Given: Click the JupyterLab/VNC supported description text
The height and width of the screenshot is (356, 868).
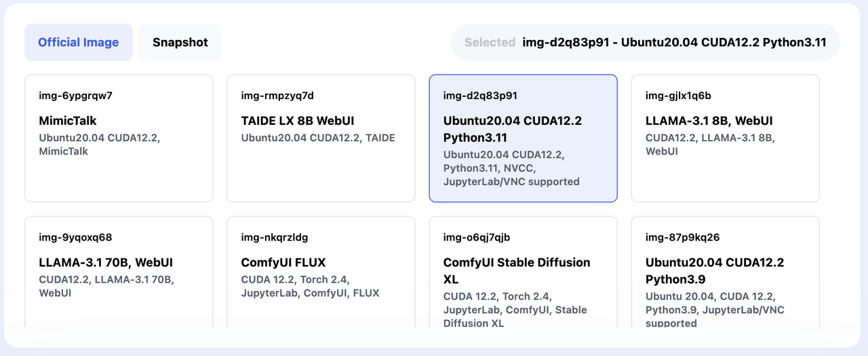Looking at the screenshot, I should pos(511,182).
